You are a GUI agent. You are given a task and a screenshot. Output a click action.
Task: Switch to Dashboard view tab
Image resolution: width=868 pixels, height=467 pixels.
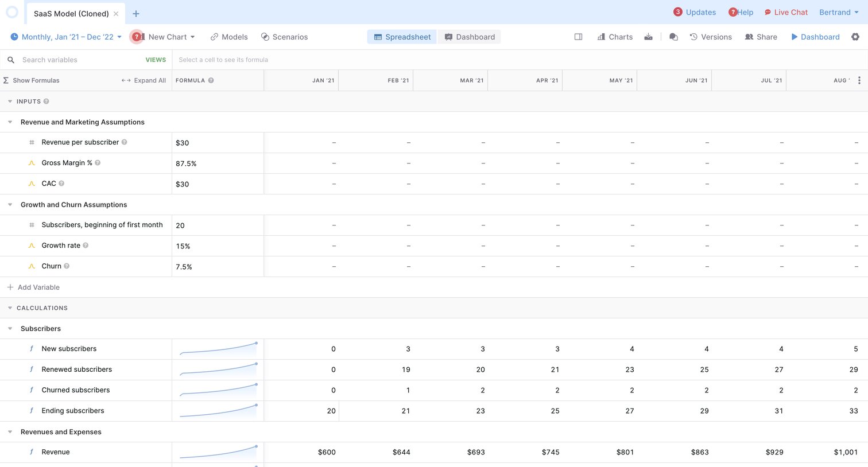[470, 37]
